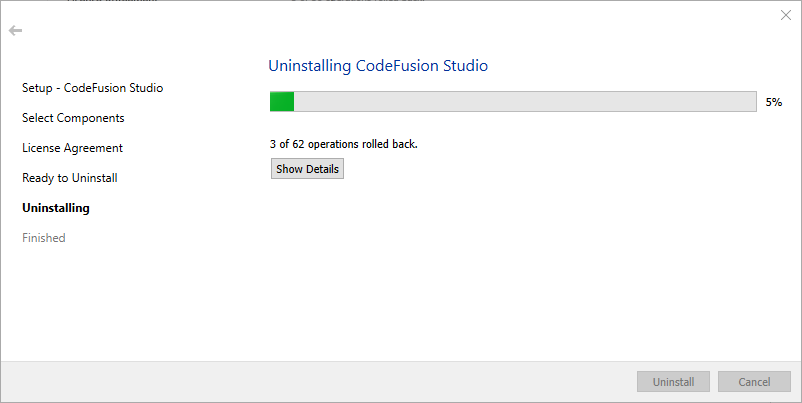Open the Select Components step
The height and width of the screenshot is (403, 802).
click(73, 118)
